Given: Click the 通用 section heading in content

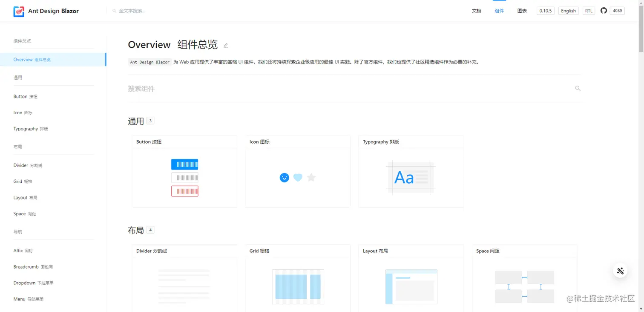Looking at the screenshot, I should (x=136, y=121).
